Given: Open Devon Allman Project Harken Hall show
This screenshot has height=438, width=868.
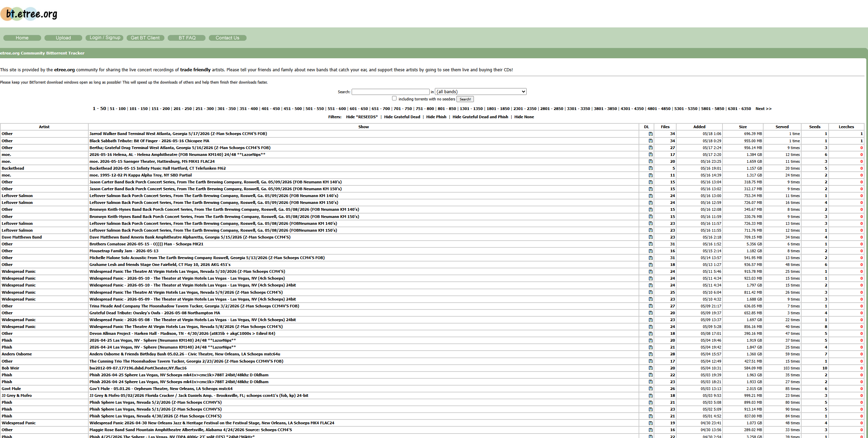Looking at the screenshot, I should point(182,333).
